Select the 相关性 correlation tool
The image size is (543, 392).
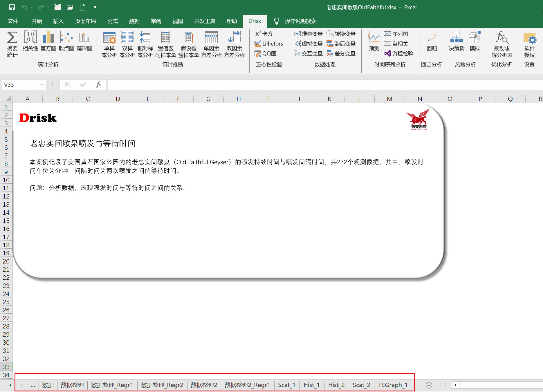point(30,41)
